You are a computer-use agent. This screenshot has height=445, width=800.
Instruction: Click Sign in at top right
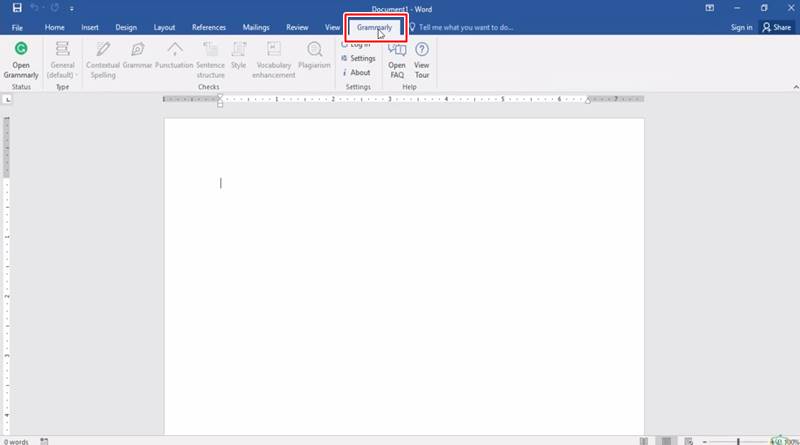(741, 28)
